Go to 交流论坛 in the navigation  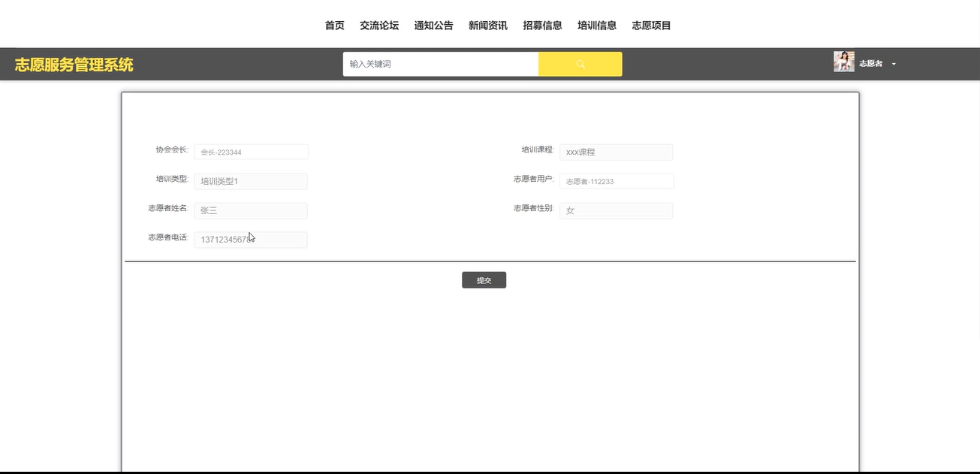pos(379,26)
